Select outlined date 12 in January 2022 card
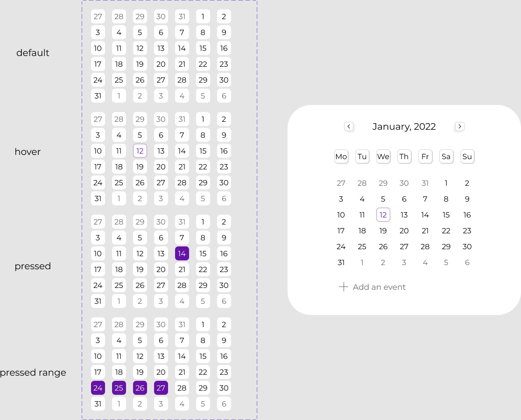This screenshot has height=420, width=521. coord(383,215)
